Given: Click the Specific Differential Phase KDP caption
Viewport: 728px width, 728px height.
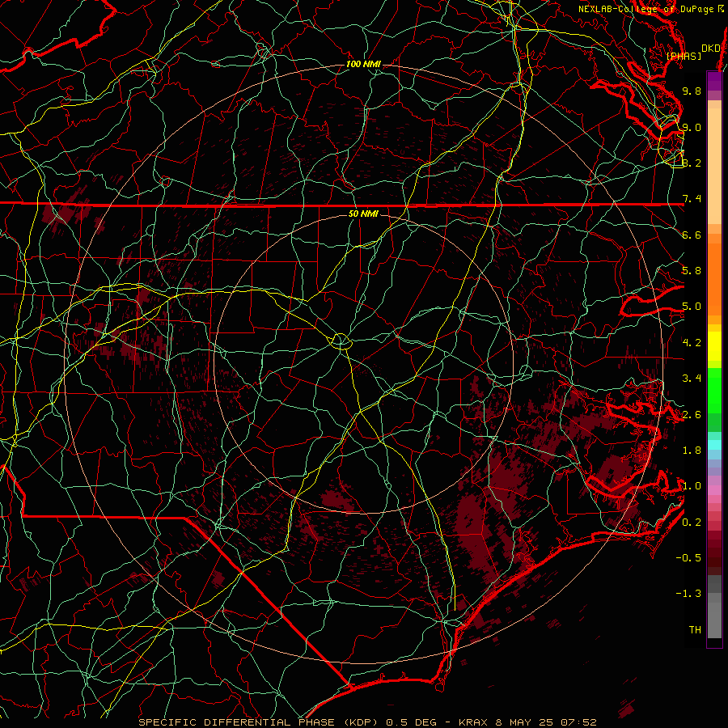Looking at the screenshot, I should [258, 722].
